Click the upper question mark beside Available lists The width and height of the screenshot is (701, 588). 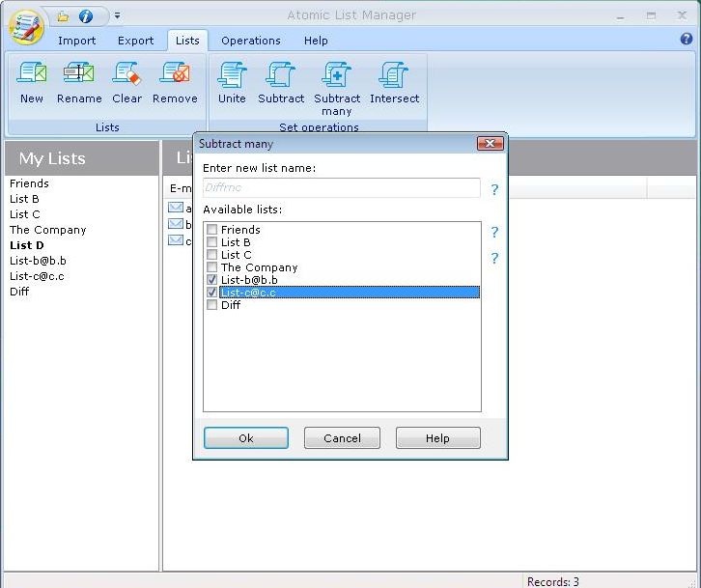pos(494,232)
